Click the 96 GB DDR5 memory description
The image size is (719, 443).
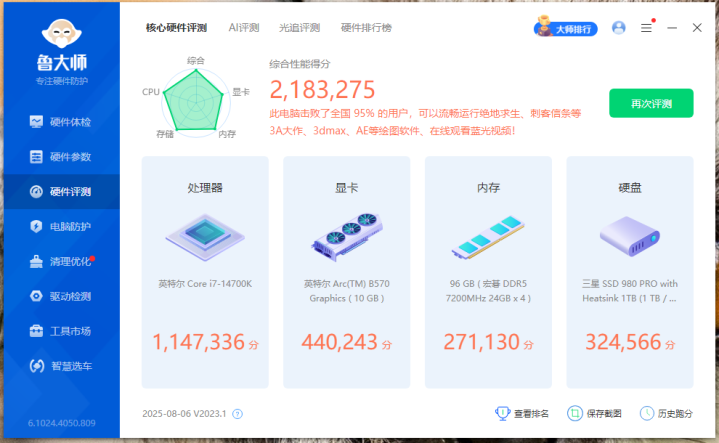(488, 291)
